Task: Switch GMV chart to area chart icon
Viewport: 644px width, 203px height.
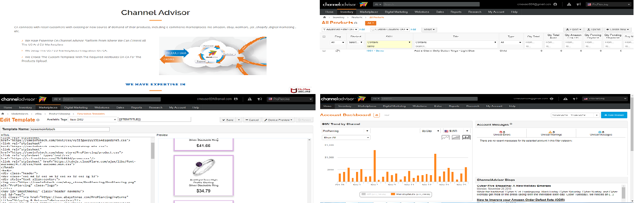Action: coord(456,137)
